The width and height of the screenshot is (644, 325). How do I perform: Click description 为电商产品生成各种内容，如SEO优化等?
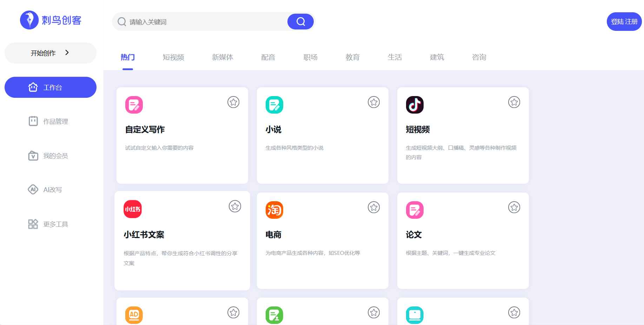pyautogui.click(x=313, y=253)
